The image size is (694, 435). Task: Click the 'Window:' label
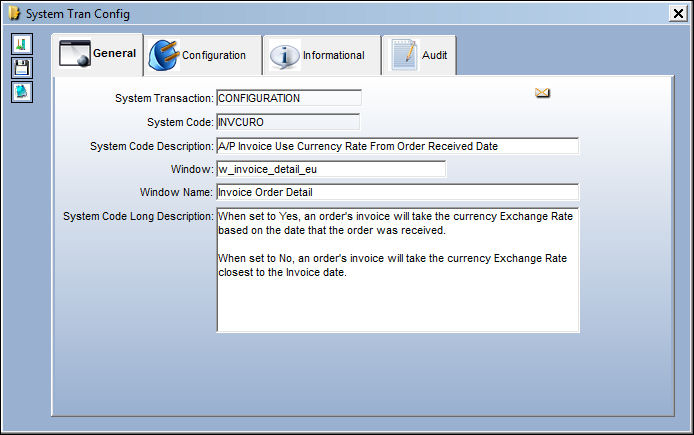pos(192,169)
